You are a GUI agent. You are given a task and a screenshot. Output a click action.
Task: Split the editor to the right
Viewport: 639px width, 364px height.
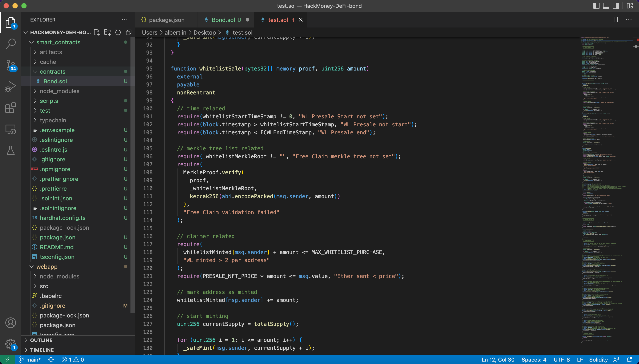coord(617,20)
